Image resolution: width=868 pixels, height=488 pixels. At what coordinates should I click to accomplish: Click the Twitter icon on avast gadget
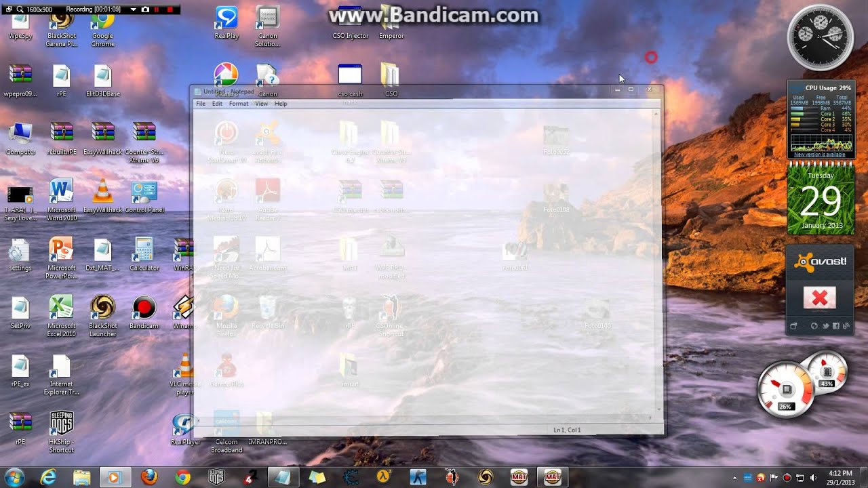point(825,326)
